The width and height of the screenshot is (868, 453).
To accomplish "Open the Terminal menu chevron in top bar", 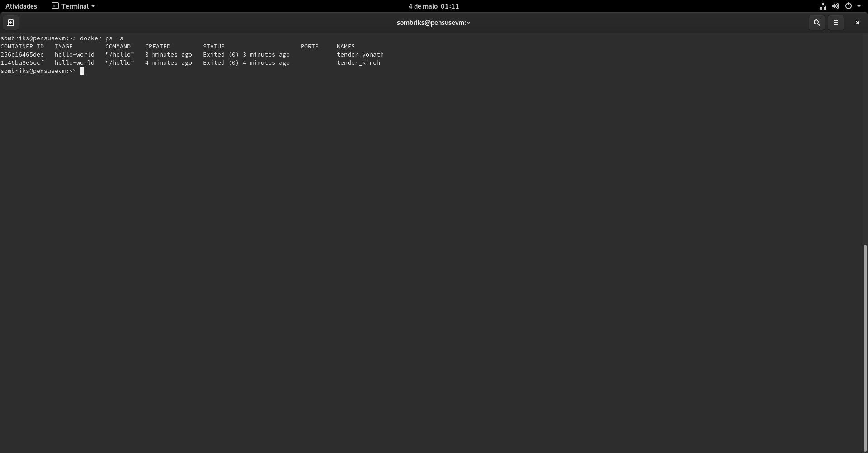I will point(93,6).
